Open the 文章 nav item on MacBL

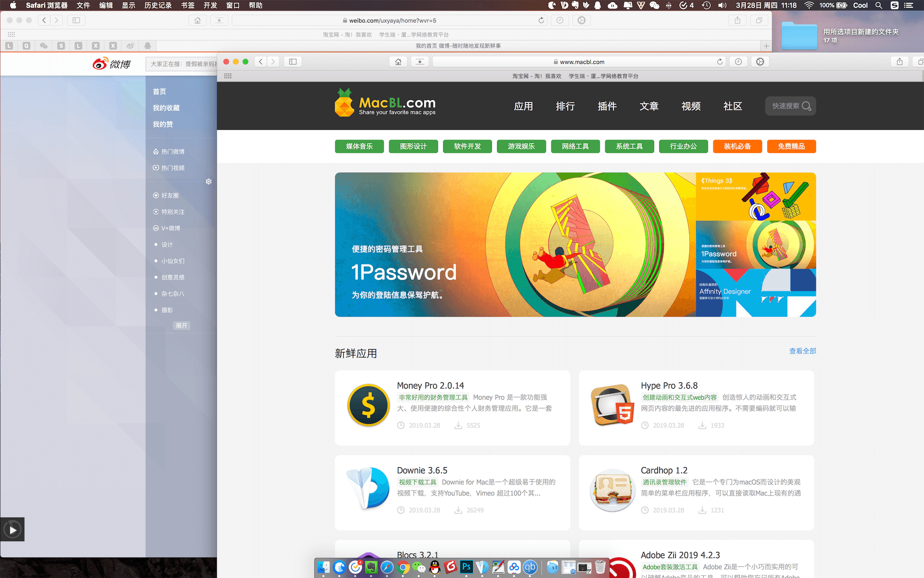(649, 106)
